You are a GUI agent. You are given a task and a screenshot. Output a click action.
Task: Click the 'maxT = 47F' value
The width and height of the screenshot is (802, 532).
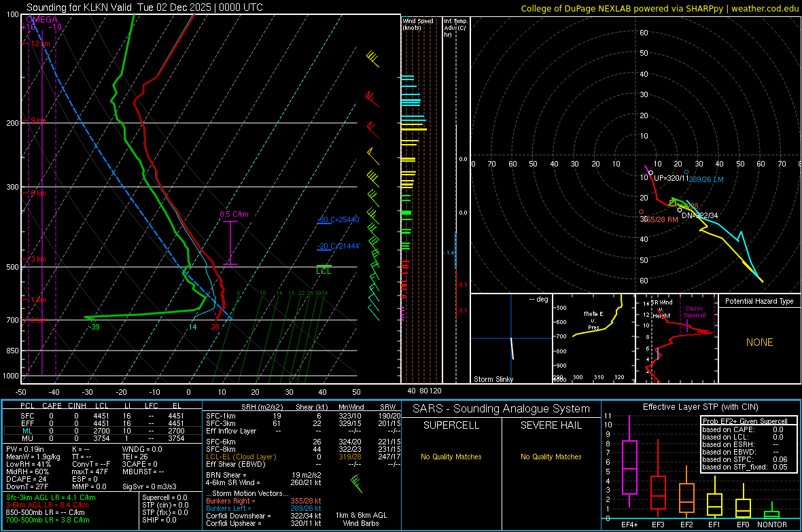coord(90,472)
